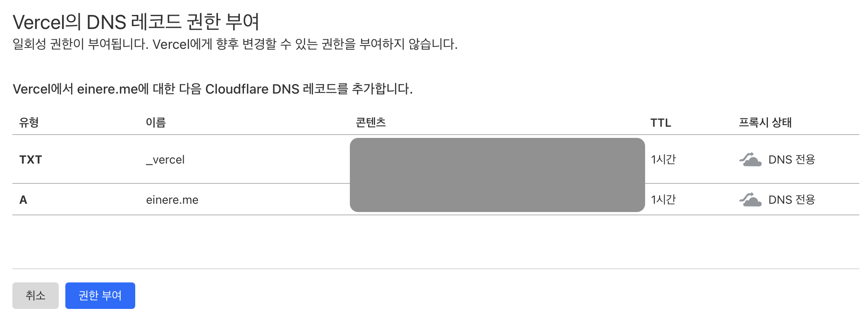Click the 유형 column header
868x323 pixels.
(x=28, y=123)
